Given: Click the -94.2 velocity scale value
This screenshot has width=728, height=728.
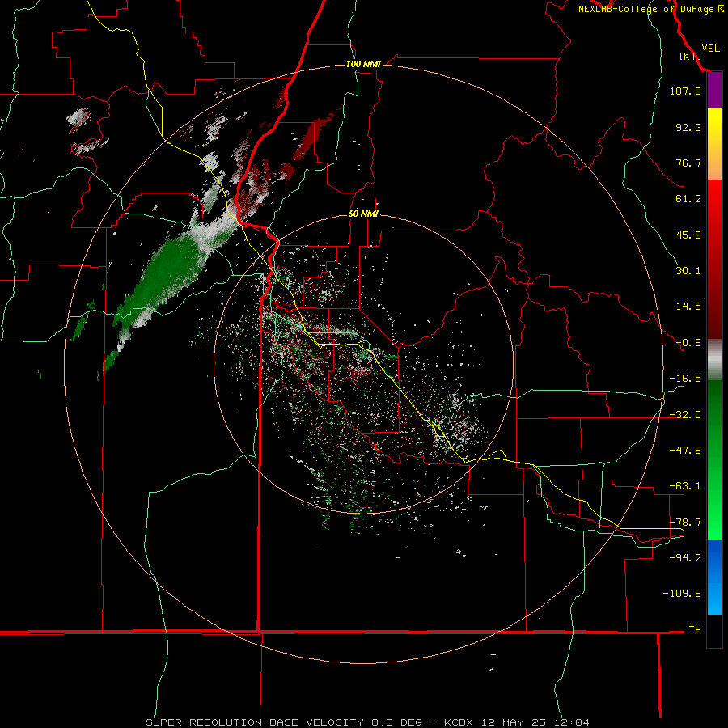Looking at the screenshot, I should (685, 558).
